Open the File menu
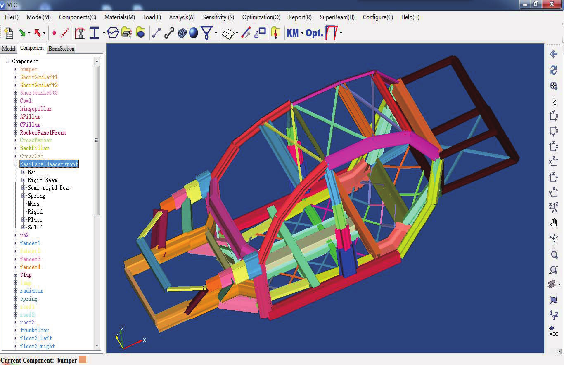Image resolution: width=564 pixels, height=365 pixels. coord(11,17)
